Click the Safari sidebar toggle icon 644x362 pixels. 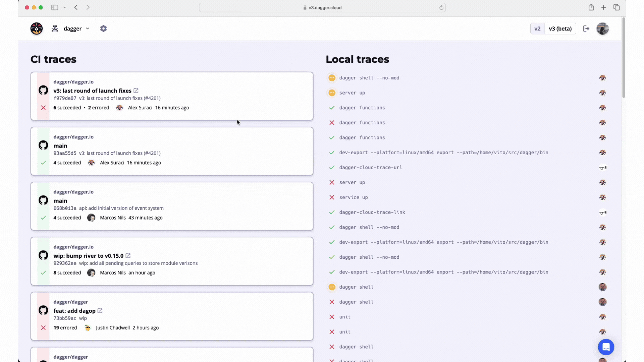pyautogui.click(x=55, y=7)
